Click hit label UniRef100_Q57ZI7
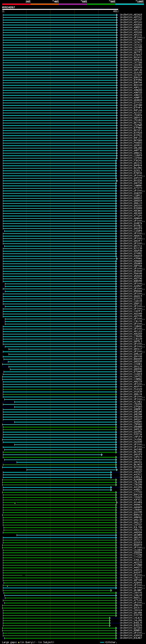Image resolution: width=146 pixels, height=644 pixels. (131, 540)
